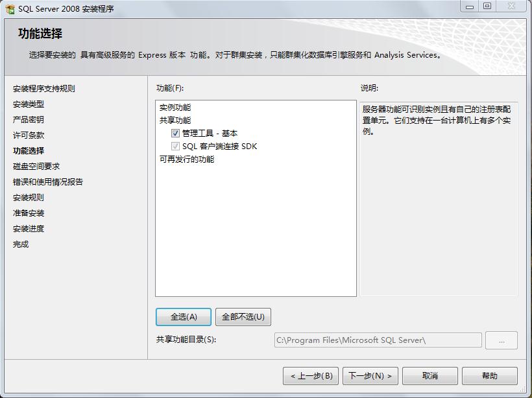The height and width of the screenshot is (398, 532).
Task: Click the shared feature directory path field
Action: pos(378,340)
